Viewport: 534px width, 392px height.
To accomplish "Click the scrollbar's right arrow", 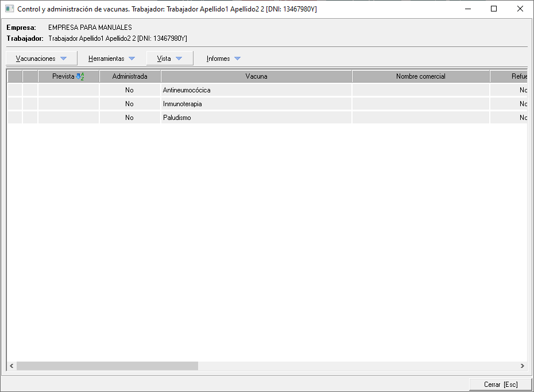I will tap(522, 366).
